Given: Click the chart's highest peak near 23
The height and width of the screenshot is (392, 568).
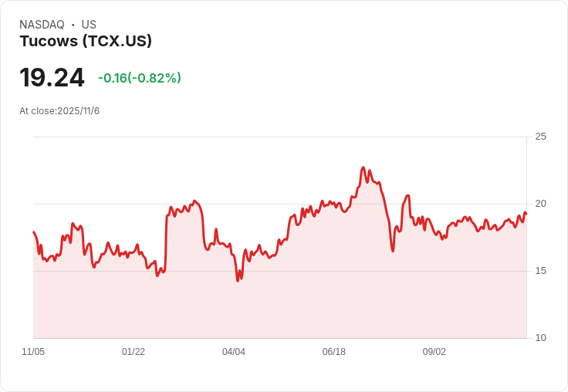Looking at the screenshot, I should [x=363, y=167].
